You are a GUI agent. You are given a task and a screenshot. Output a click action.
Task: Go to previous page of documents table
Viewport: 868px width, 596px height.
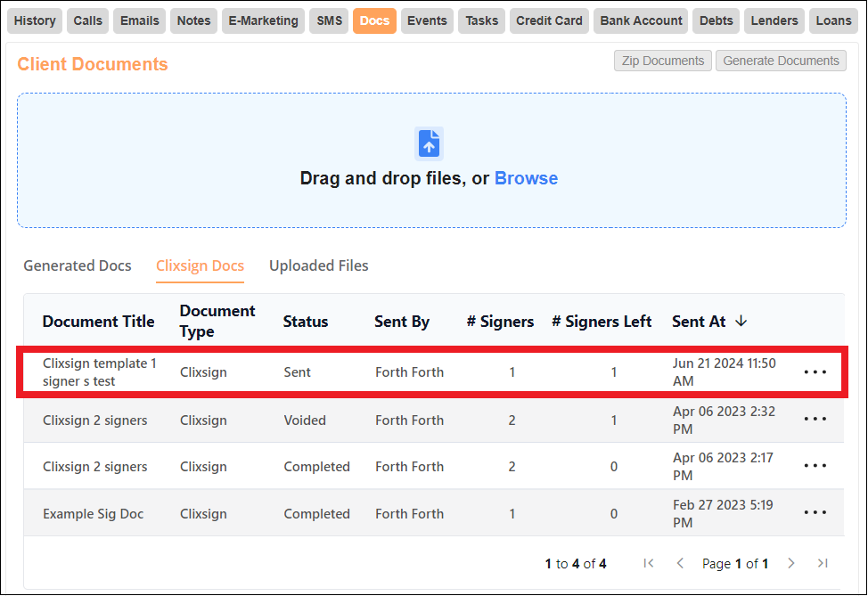680,563
